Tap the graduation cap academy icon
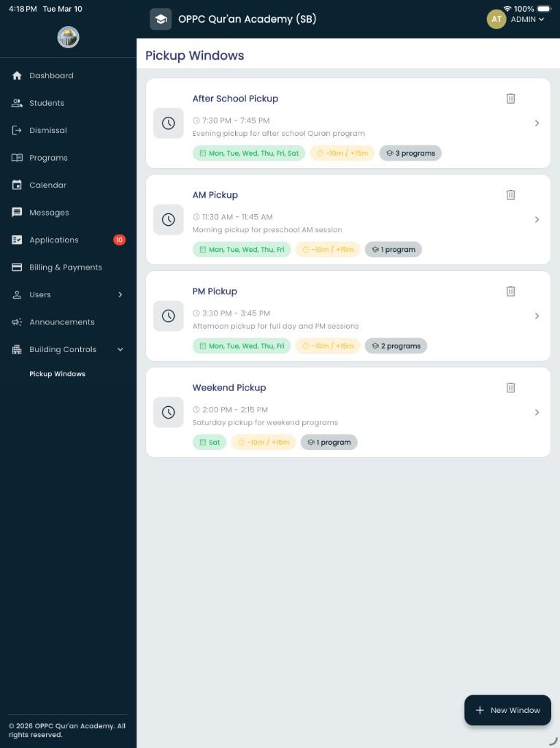The width and height of the screenshot is (560, 748). 161,19
